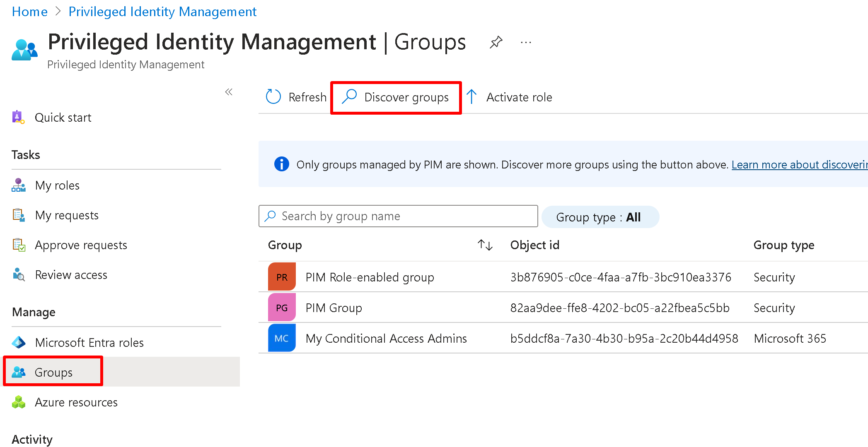Select the Azure resources menu item
Screen dimensions: 868x447
pos(76,402)
